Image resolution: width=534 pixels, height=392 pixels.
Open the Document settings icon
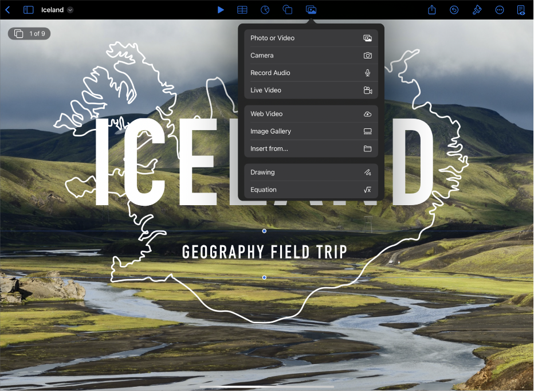521,10
